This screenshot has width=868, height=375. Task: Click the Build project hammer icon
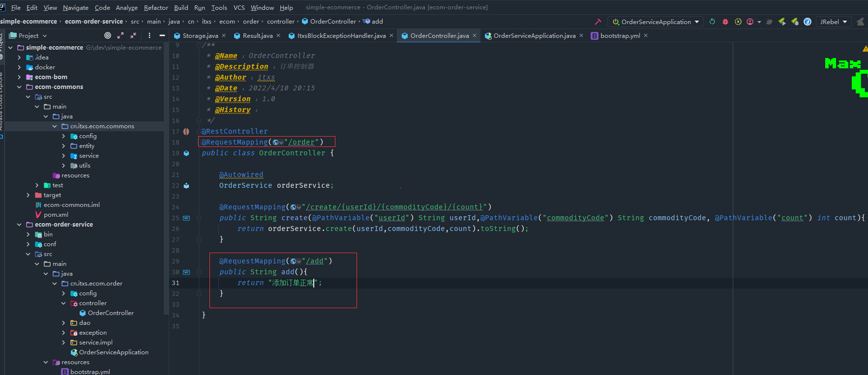pyautogui.click(x=598, y=22)
